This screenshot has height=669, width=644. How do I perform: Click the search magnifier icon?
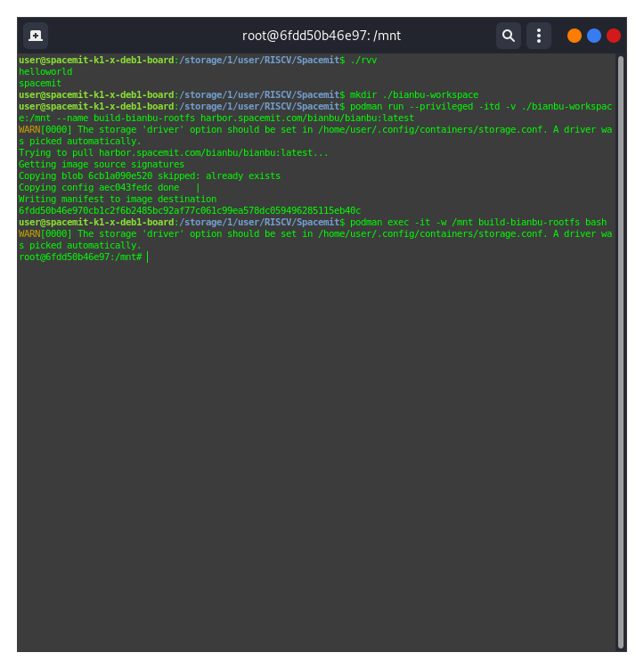pyautogui.click(x=509, y=36)
